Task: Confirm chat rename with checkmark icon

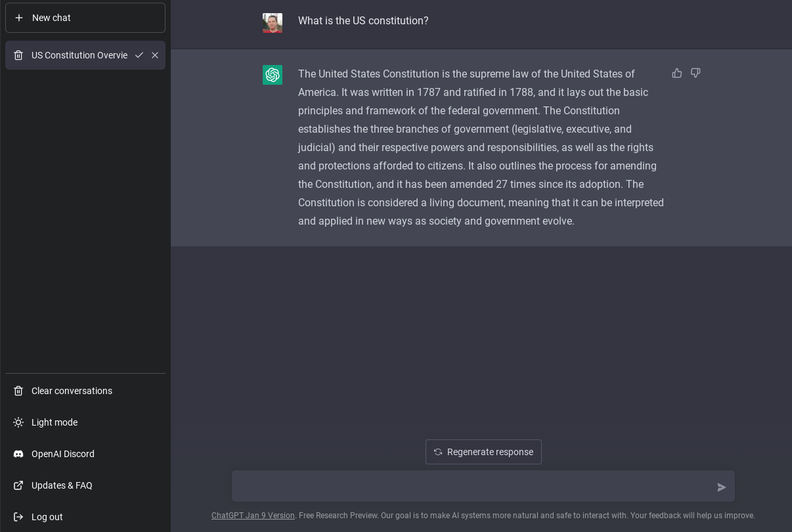Action: click(x=139, y=55)
